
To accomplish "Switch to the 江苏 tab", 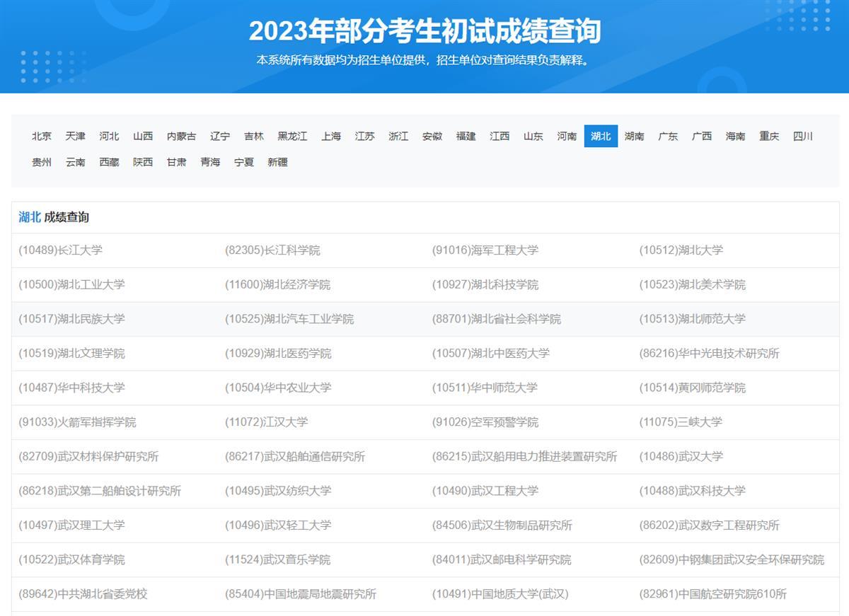I will [365, 136].
